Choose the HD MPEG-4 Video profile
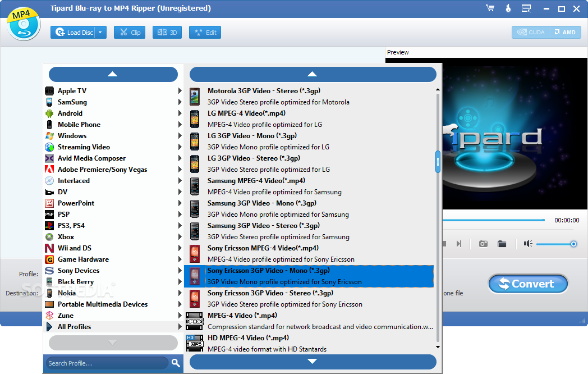The height and width of the screenshot is (374, 588). 309,344
